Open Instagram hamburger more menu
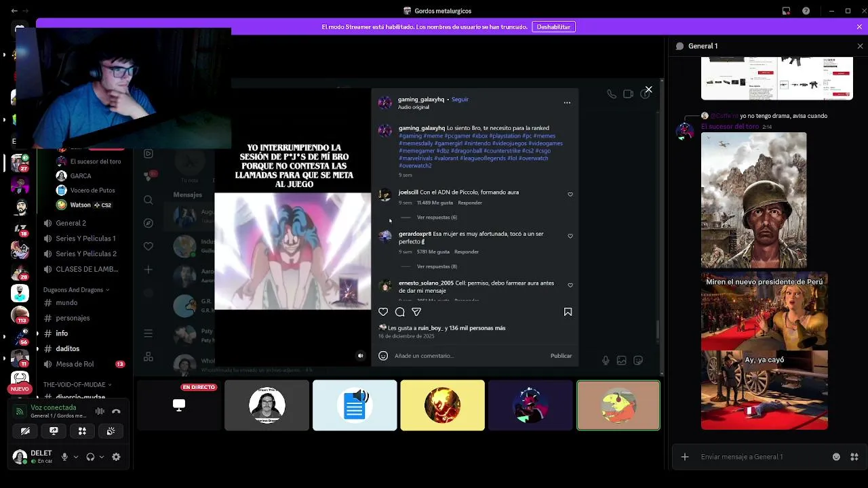This screenshot has width=868, height=488. (x=149, y=333)
